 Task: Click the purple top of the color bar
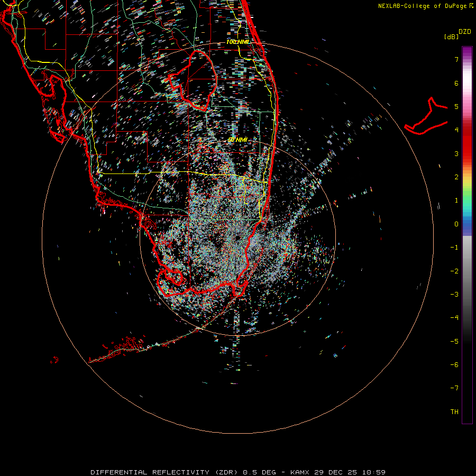coord(467,52)
